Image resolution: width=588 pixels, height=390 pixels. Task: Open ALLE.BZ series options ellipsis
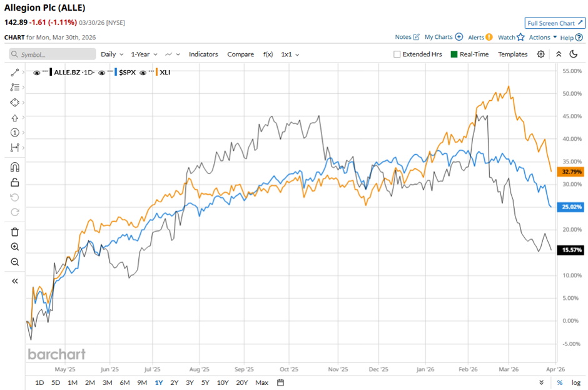[x=45, y=71]
